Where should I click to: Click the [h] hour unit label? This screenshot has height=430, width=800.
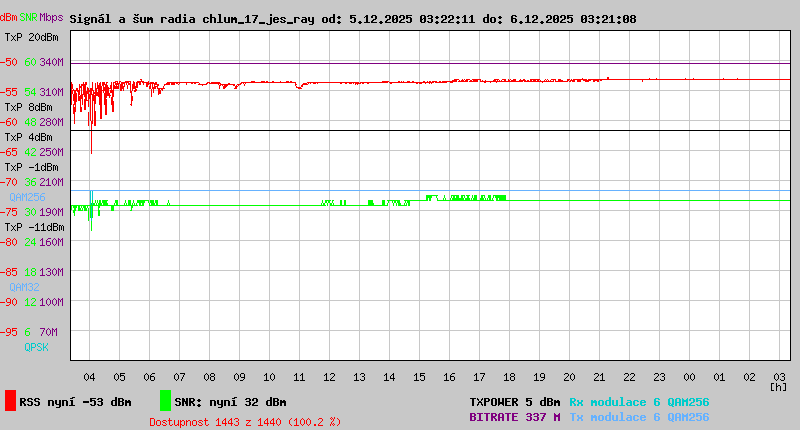click(x=778, y=387)
